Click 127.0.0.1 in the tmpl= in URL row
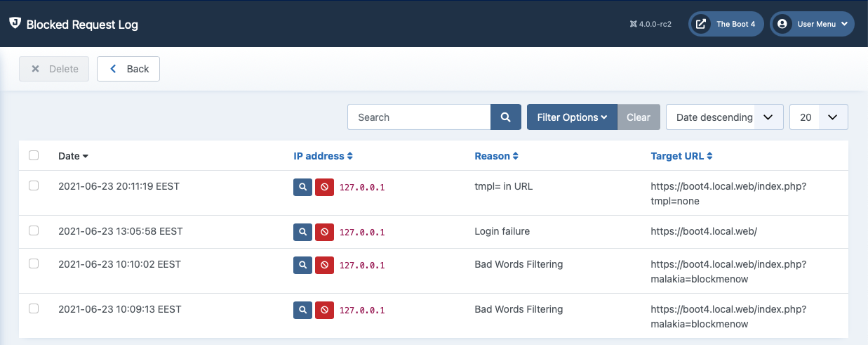 click(362, 188)
